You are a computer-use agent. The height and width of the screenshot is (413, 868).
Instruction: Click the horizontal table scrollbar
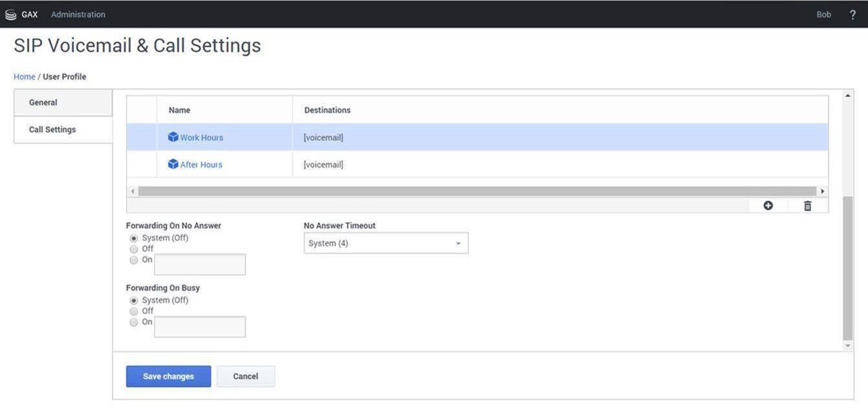(477, 191)
